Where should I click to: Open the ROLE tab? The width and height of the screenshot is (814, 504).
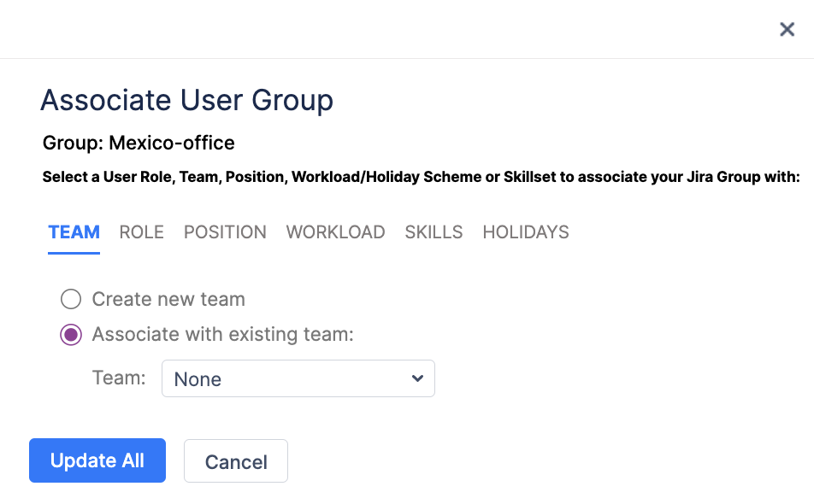pos(142,232)
